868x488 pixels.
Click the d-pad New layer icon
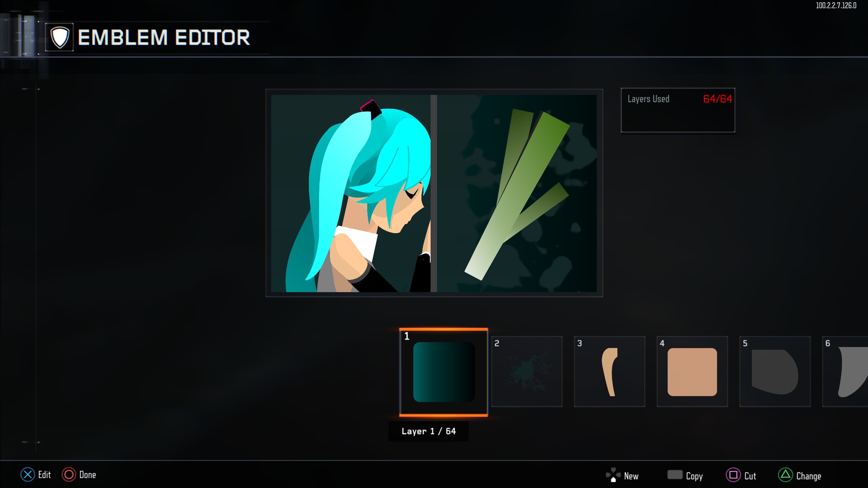(x=613, y=475)
